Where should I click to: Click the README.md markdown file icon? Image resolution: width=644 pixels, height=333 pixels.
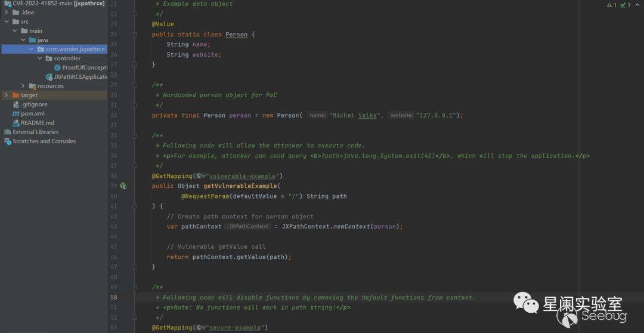(16, 122)
